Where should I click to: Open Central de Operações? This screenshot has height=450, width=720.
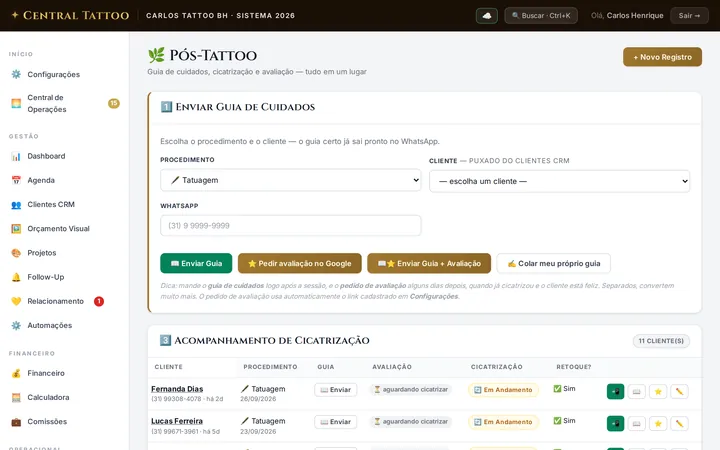click(64, 103)
